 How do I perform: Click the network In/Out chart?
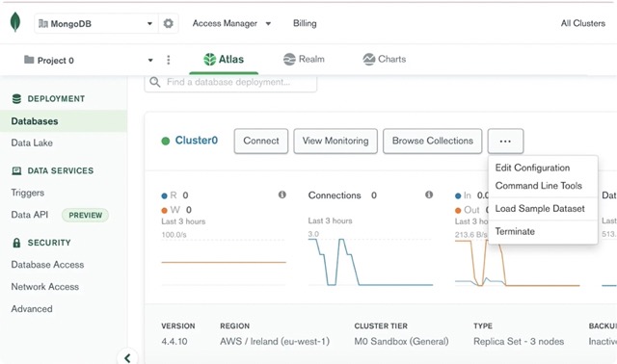(x=517, y=263)
